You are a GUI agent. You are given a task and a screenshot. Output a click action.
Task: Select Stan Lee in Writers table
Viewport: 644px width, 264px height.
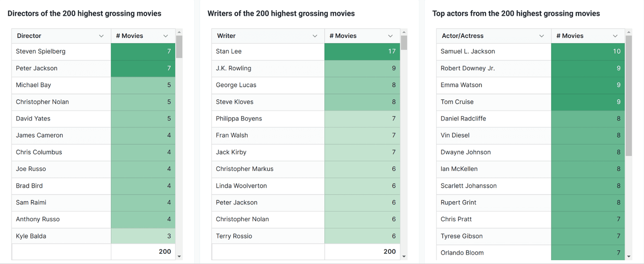coord(268,51)
